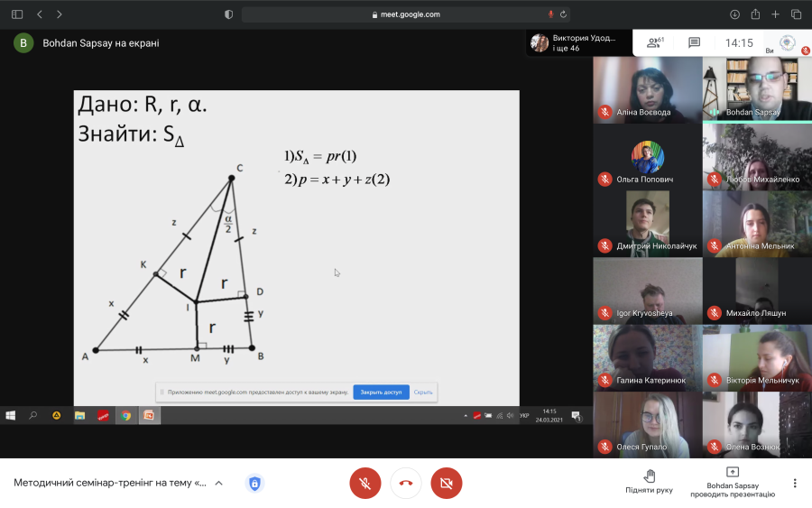Click the taskbar notification center icon
The image size is (812, 508).
[576, 416]
